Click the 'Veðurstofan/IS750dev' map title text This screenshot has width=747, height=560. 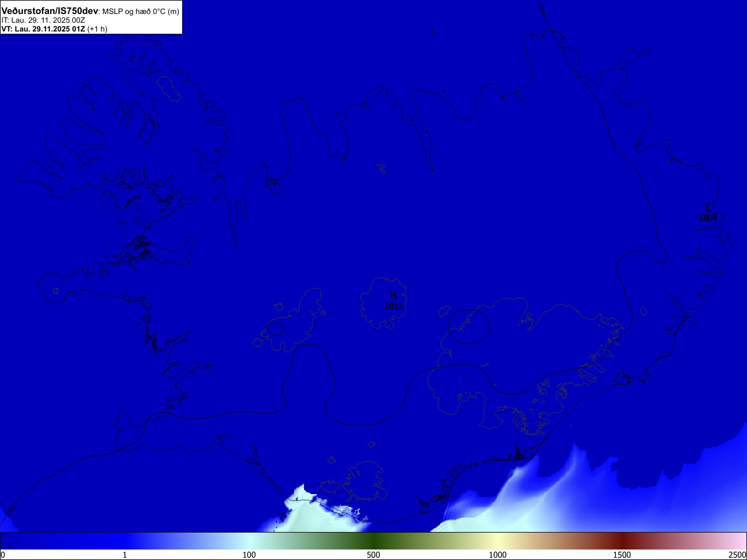[x=50, y=11]
